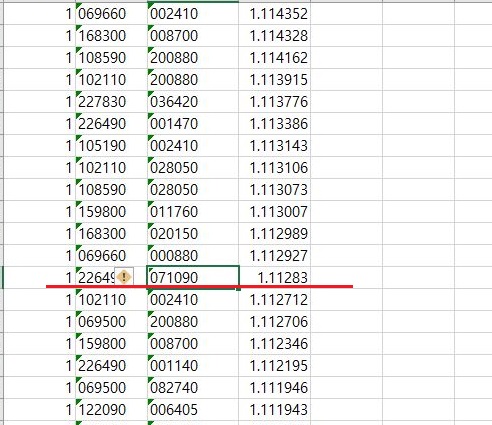The image size is (492, 425).
Task: Select the code cell 227830
Action: coord(111,102)
